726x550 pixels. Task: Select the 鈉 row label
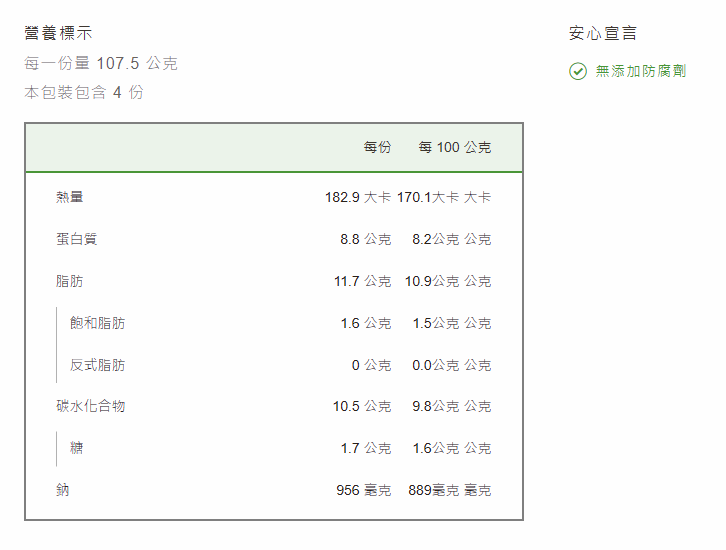point(63,490)
